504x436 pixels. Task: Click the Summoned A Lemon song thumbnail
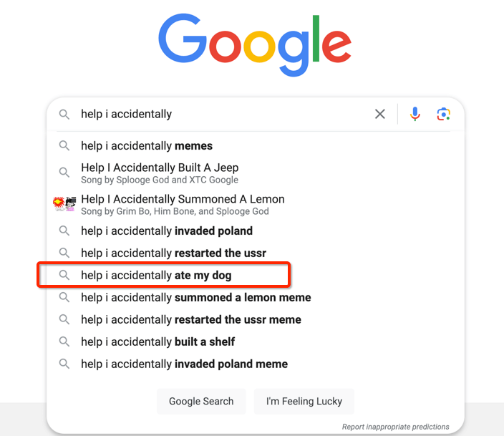64,204
